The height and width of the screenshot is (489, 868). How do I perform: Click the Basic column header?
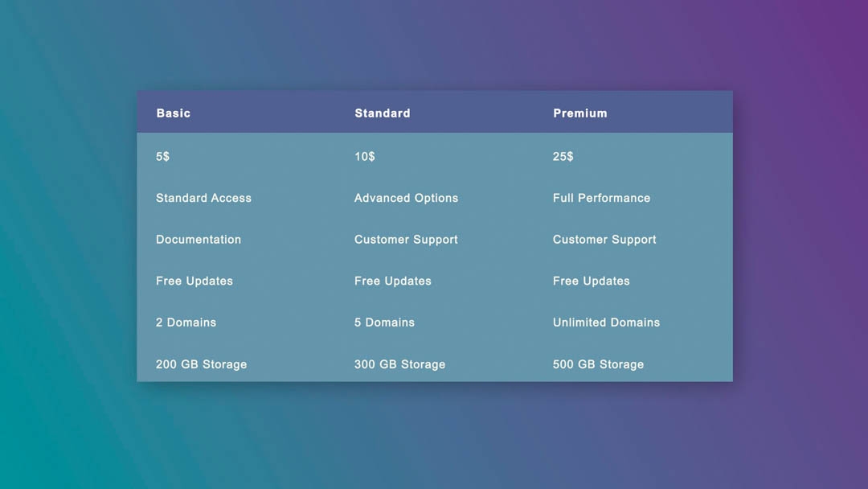[x=174, y=113]
